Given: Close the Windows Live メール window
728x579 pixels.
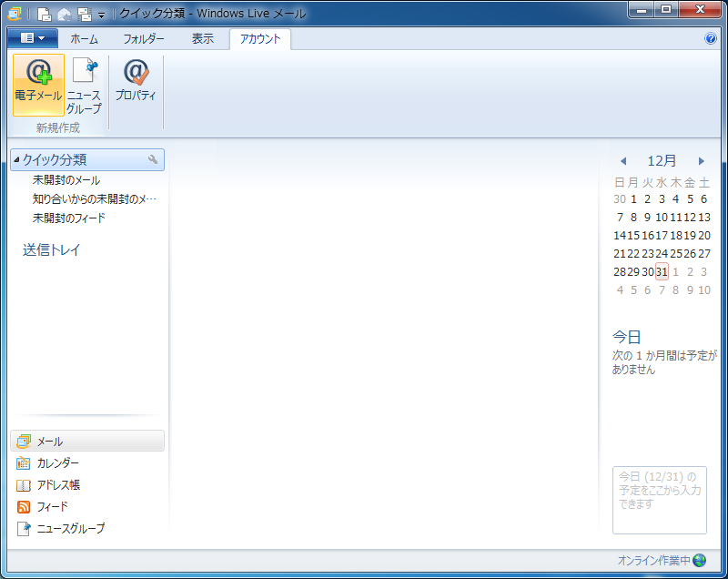Looking at the screenshot, I should (x=700, y=9).
